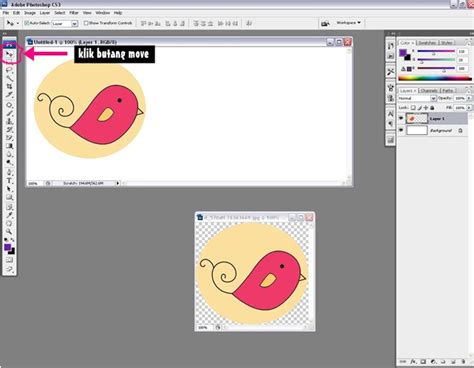The width and height of the screenshot is (474, 368).
Task: Click Add layer style fx icon
Action: point(413,361)
